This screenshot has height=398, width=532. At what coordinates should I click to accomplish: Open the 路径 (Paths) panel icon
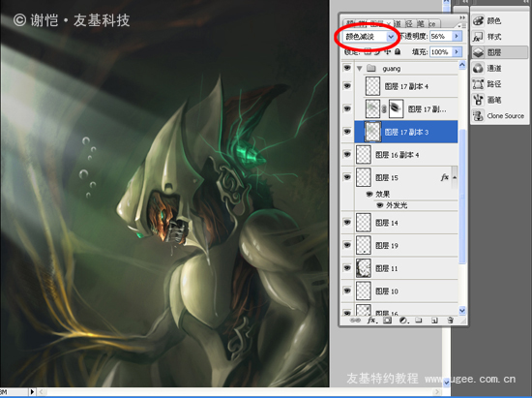tap(478, 84)
